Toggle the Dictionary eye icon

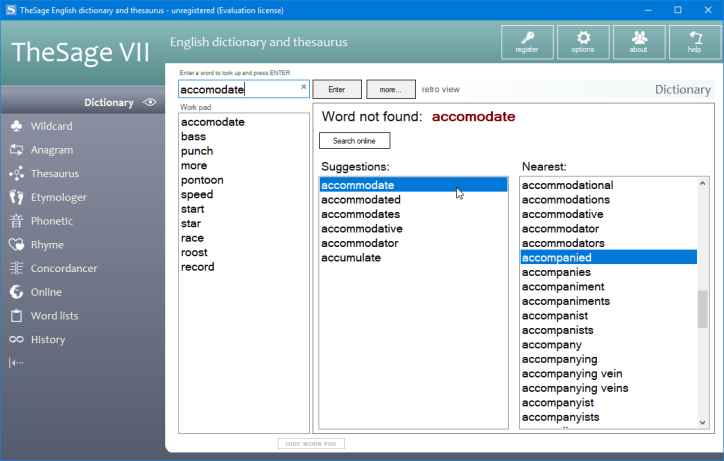(x=150, y=102)
